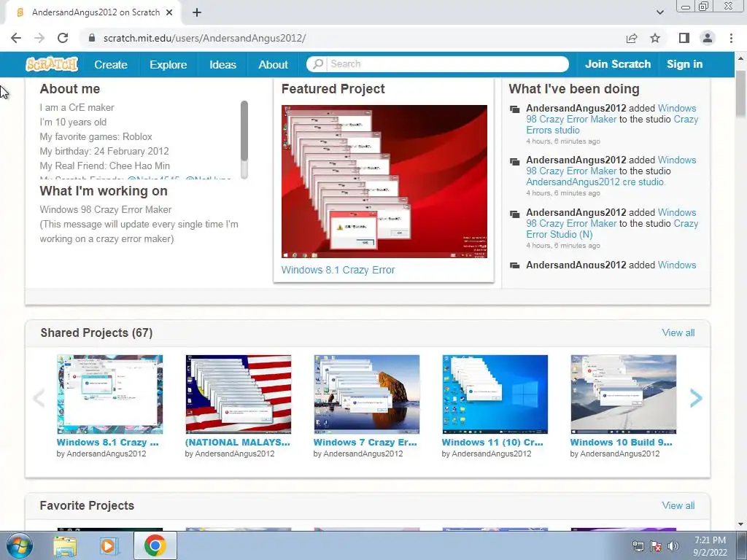Screen dimensions: 747x560
Task: Open File Explorer from taskbar
Action: [x=65, y=546]
